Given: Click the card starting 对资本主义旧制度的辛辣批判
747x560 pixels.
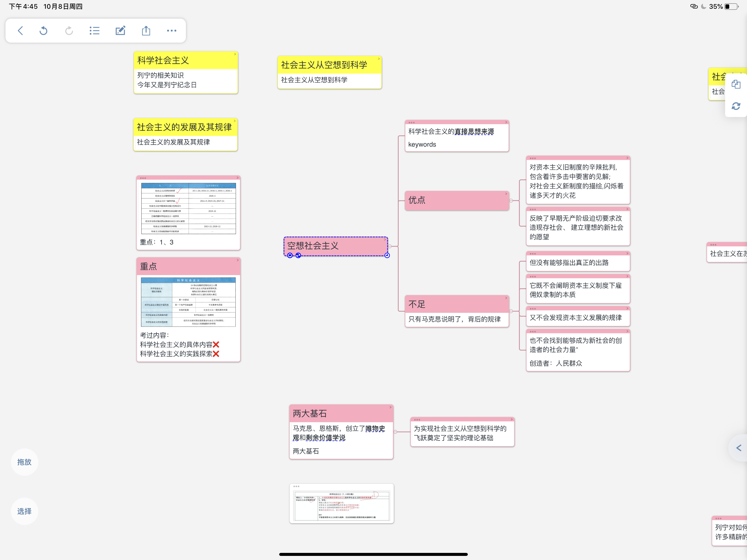Looking at the screenshot, I should [578, 180].
